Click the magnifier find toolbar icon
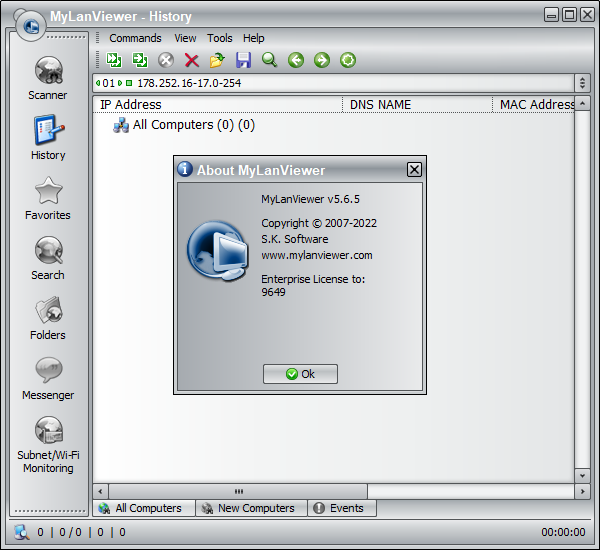This screenshot has height=550, width=600. point(269,60)
